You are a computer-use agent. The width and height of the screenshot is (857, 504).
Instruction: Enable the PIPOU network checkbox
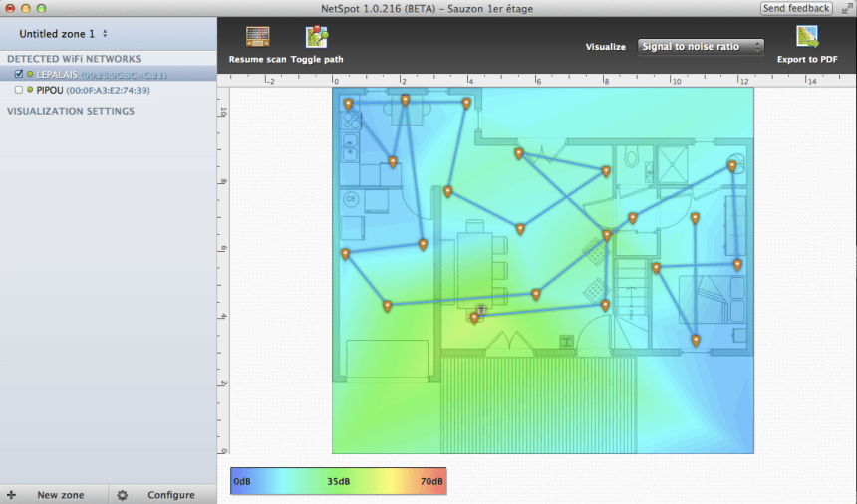tap(19, 90)
